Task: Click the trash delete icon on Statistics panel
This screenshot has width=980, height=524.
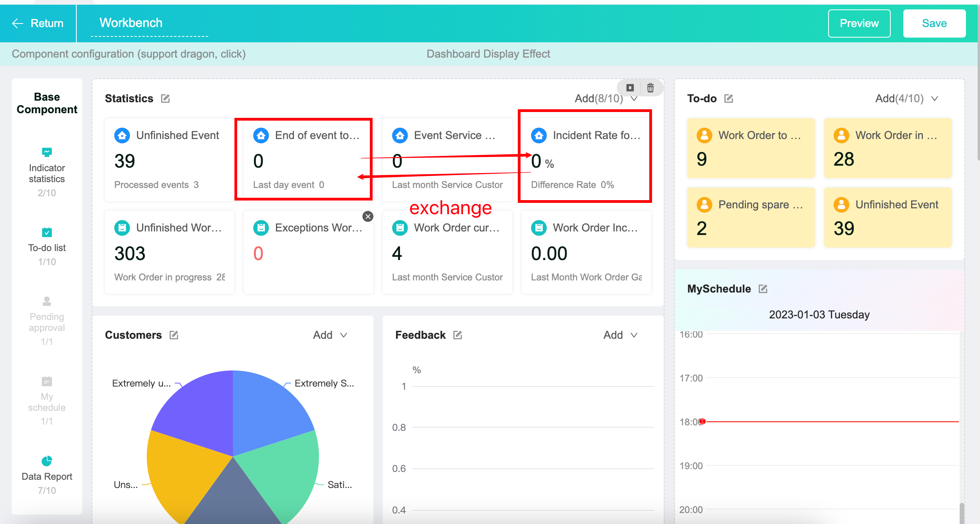Action: coord(650,88)
